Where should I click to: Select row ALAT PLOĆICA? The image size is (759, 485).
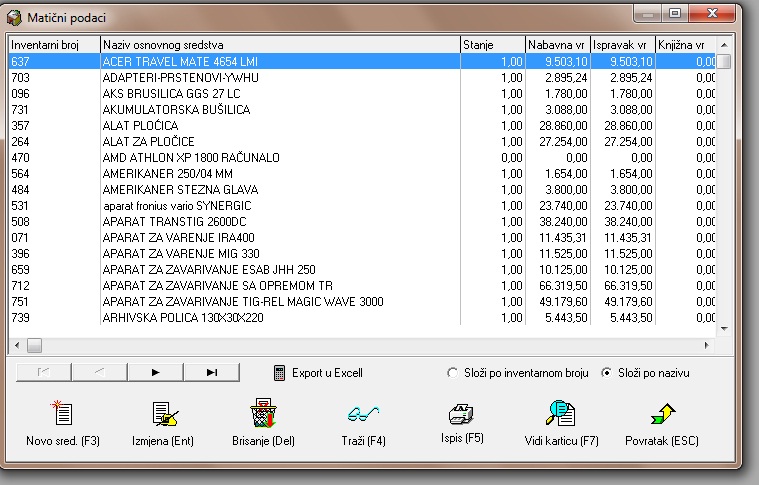pos(362,125)
